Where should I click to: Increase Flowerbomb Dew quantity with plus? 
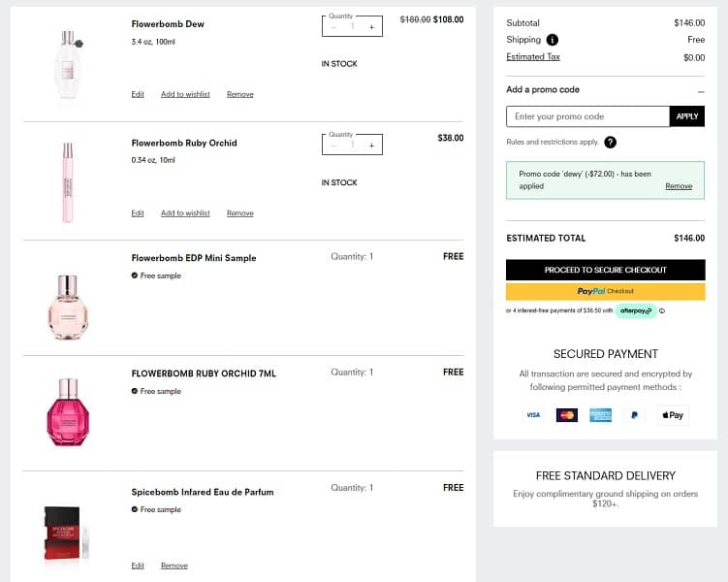[x=371, y=26]
